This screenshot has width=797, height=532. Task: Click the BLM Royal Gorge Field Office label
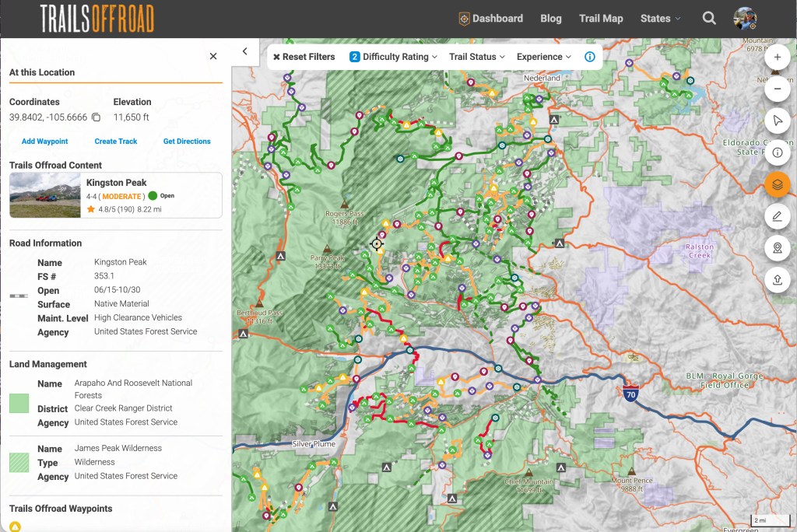[x=725, y=380]
